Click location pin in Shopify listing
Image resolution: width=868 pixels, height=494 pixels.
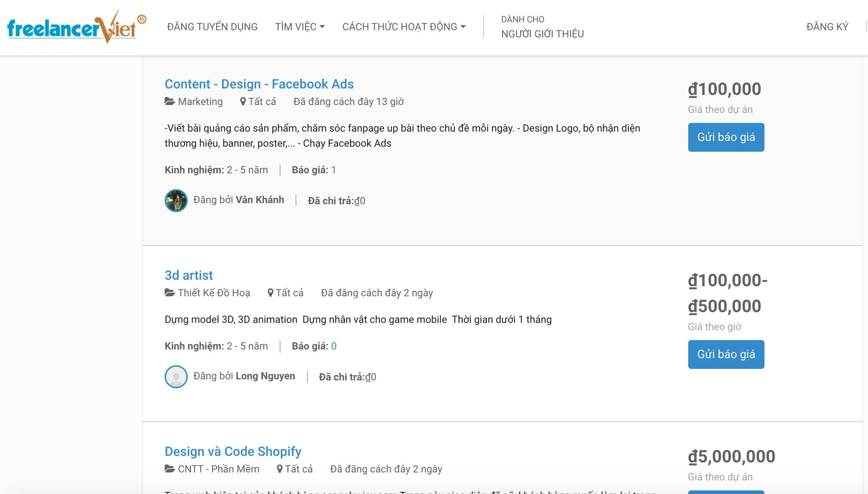279,469
